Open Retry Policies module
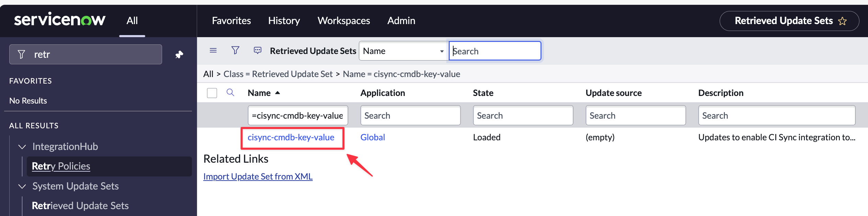 (61, 166)
